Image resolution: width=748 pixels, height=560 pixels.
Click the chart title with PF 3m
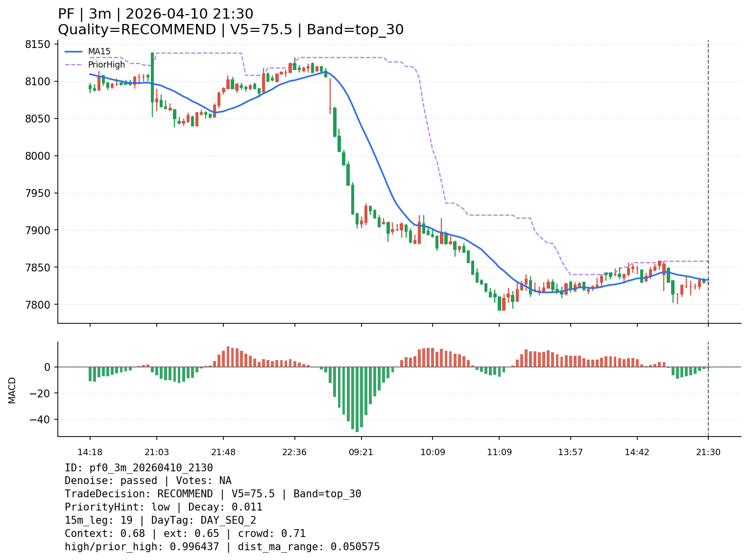click(x=155, y=14)
